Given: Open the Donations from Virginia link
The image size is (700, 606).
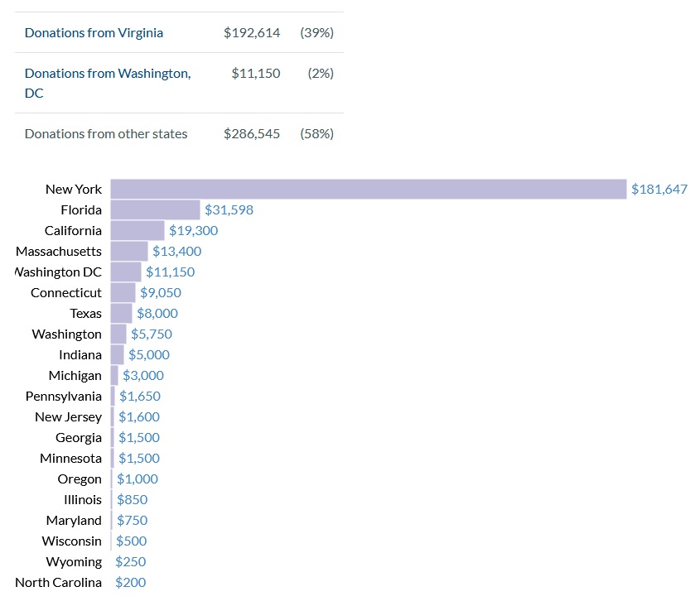Looking at the screenshot, I should pyautogui.click(x=94, y=33).
